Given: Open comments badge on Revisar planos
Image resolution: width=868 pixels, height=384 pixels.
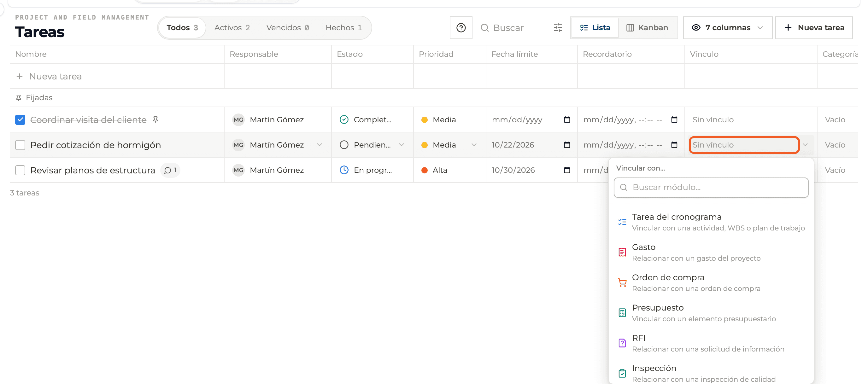Looking at the screenshot, I should click(x=171, y=170).
